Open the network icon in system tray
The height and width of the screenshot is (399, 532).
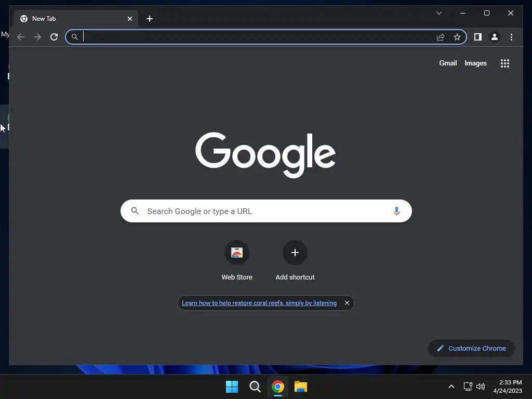tap(468, 387)
